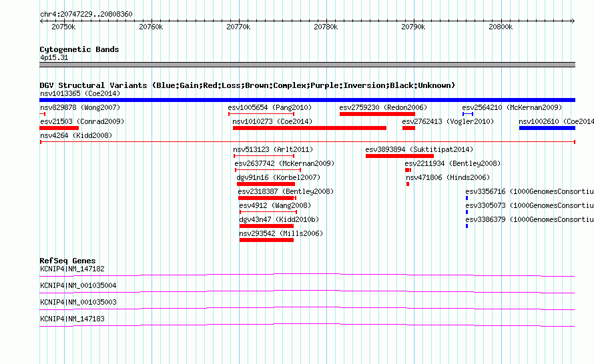
Task: Open variant nsv4264 (Kidd2008) label
Action: point(76,135)
